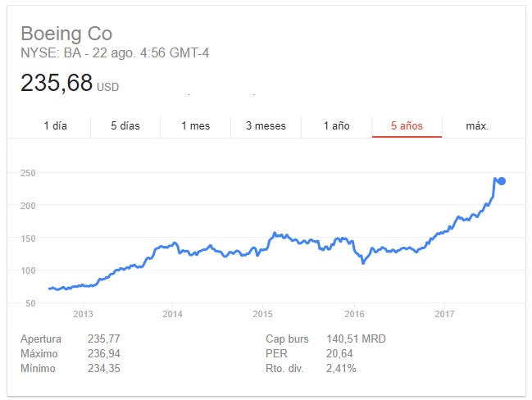The image size is (532, 400).
Task: Click the blue endpoint dot on chart
Action: point(502,181)
